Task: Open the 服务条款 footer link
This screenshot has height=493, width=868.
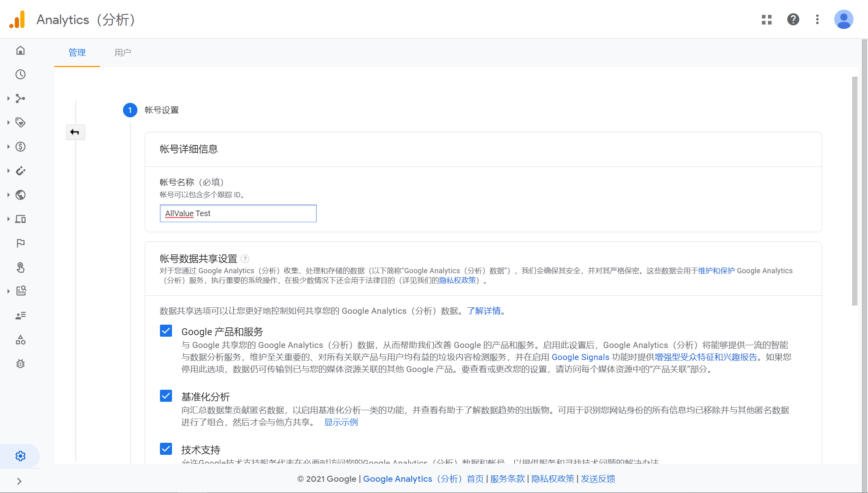Action: click(508, 479)
